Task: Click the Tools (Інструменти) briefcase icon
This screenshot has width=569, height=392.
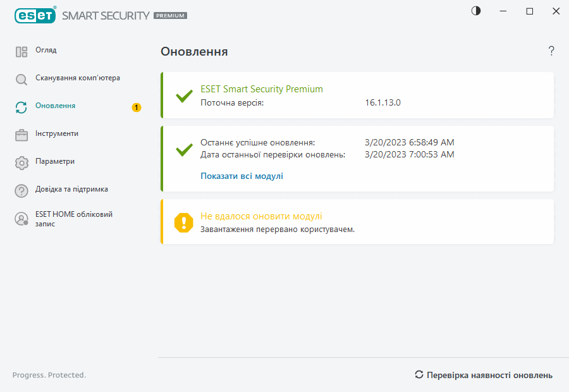Action: (21, 135)
